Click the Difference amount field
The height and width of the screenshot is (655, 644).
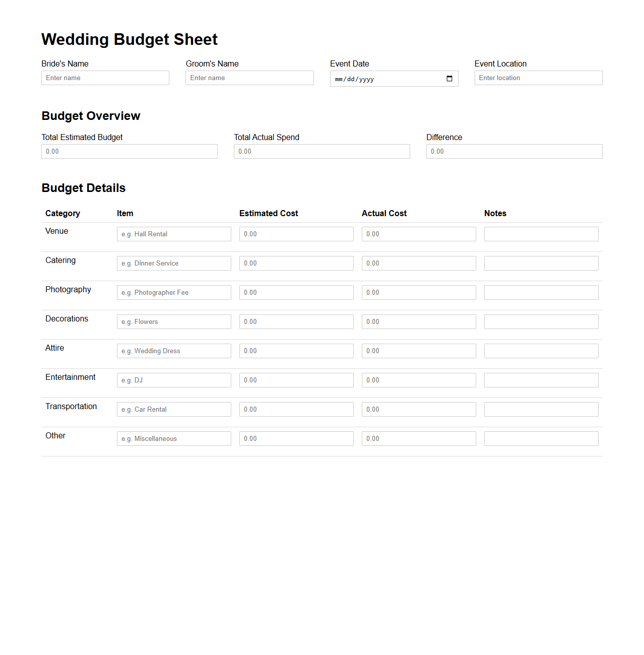point(513,151)
